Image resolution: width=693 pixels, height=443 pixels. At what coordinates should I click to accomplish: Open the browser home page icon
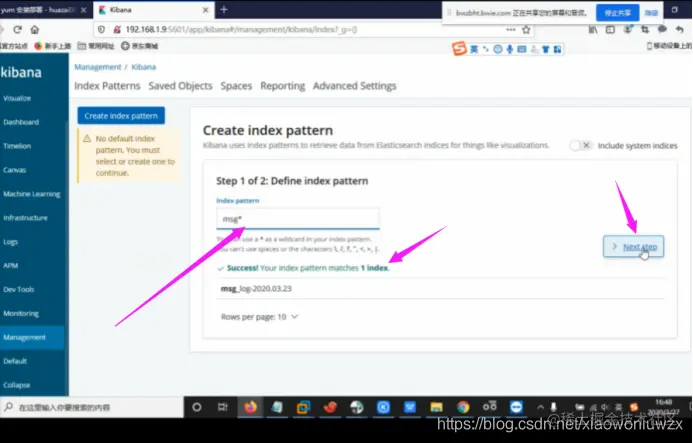[x=34, y=30]
